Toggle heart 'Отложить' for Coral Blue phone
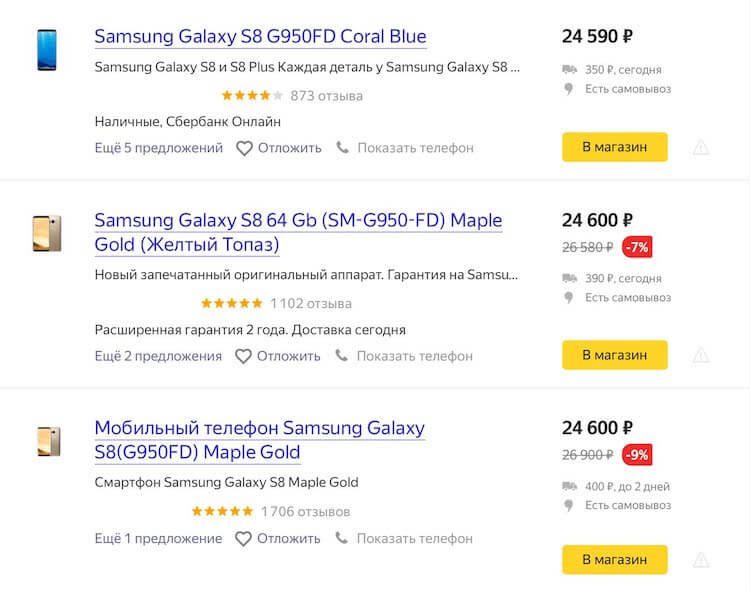The width and height of the screenshot is (750, 591). click(x=244, y=148)
